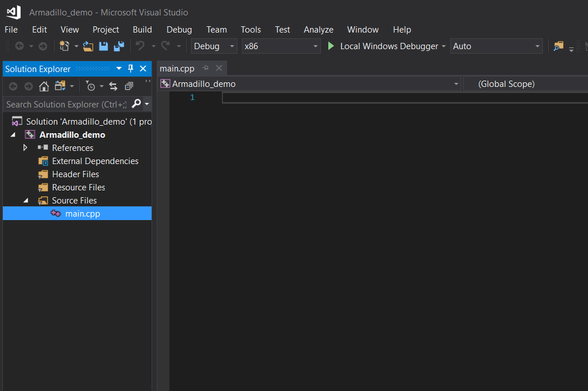Click the Pending Changes Filter clock icon

click(90, 86)
